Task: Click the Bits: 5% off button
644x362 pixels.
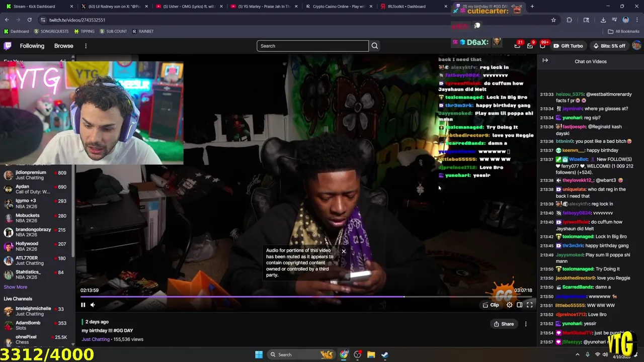Action: 609,46
